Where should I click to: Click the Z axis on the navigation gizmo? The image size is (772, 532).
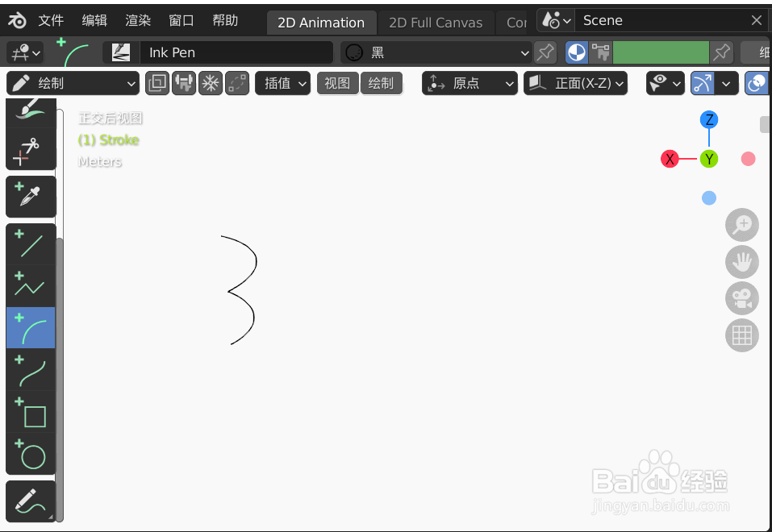[708, 119]
